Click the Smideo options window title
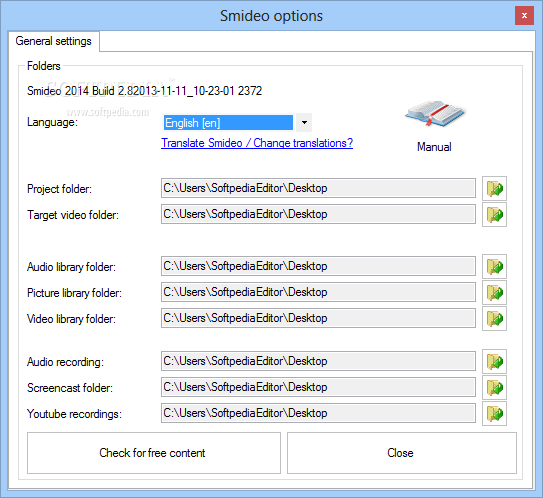Screen dimensions: 543x498 tap(271, 16)
